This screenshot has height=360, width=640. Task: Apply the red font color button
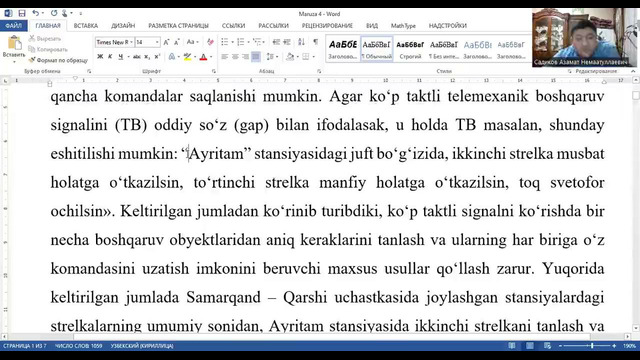(x=203, y=57)
